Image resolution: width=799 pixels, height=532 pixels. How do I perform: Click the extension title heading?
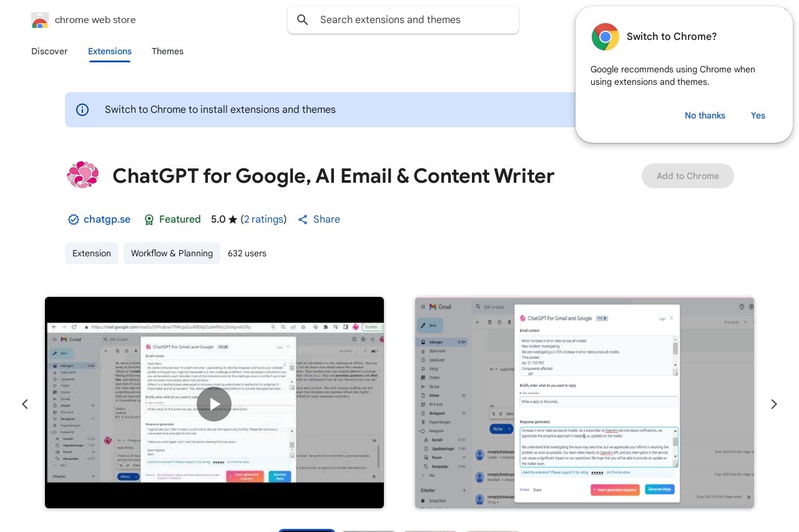point(333,176)
